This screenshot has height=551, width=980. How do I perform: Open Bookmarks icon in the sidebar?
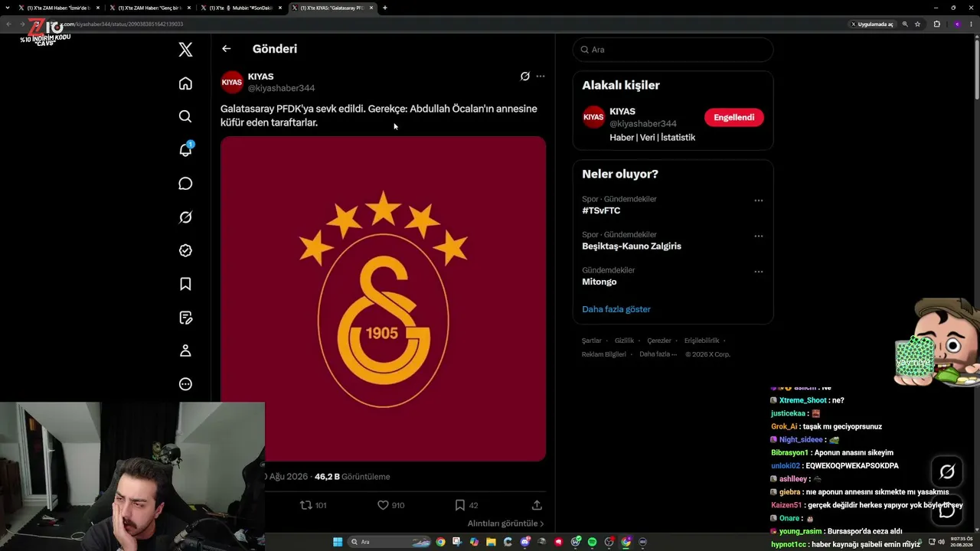click(185, 284)
